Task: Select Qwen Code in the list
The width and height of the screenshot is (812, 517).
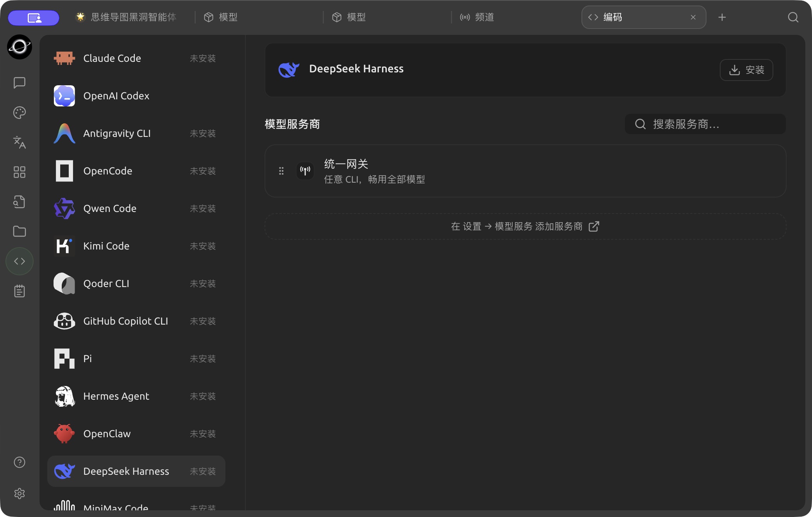Action: pyautogui.click(x=136, y=208)
